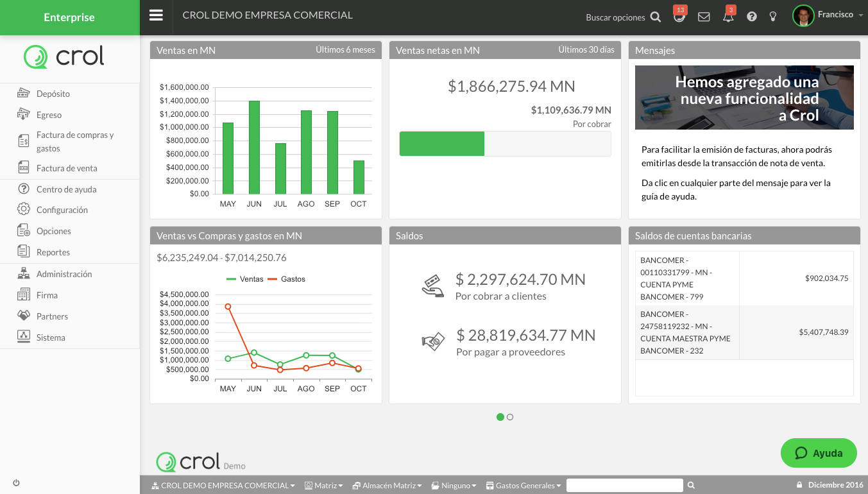The image size is (868, 494).
Task: Click the Por cobrar green progress bar
Action: tap(442, 144)
